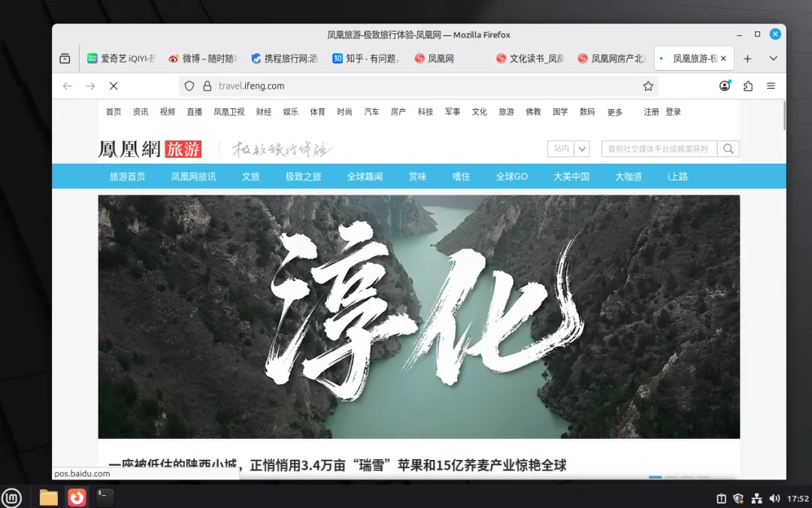Click the security shield tray icon
The image size is (812, 508).
coord(738,498)
